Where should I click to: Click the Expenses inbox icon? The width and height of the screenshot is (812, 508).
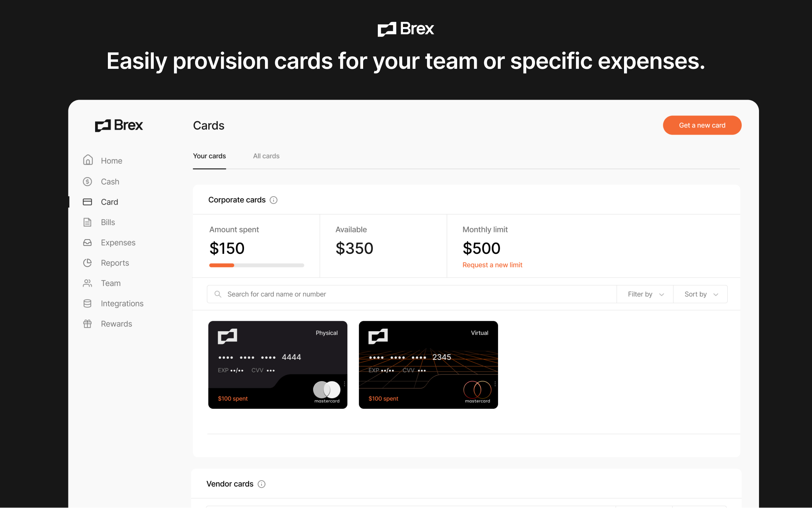[x=88, y=243]
